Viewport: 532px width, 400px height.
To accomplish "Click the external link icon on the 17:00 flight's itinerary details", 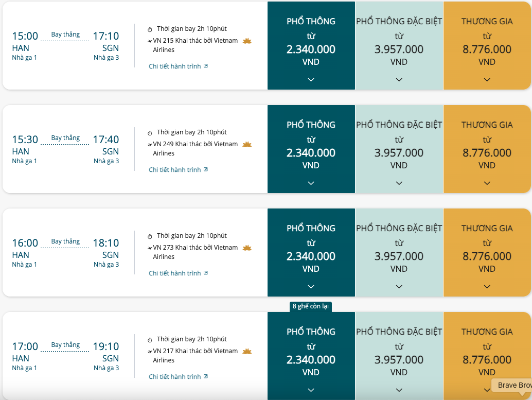I will 206,376.
